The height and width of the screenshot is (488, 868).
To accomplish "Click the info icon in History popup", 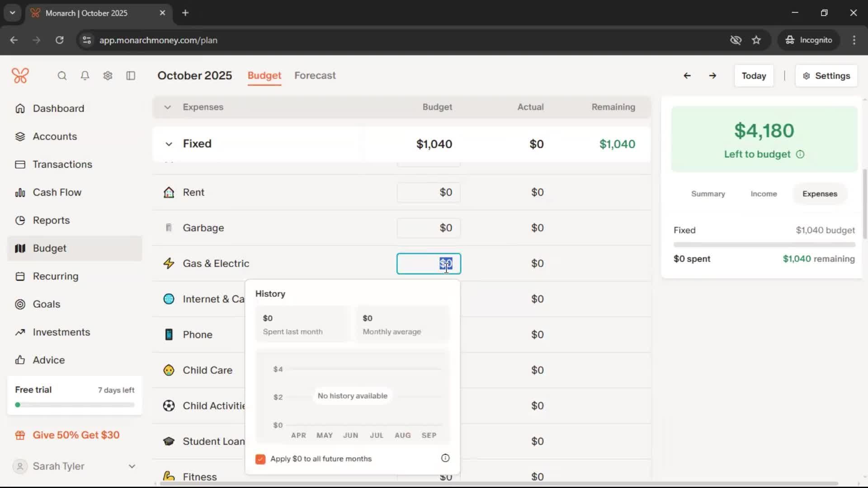I will click(x=445, y=458).
